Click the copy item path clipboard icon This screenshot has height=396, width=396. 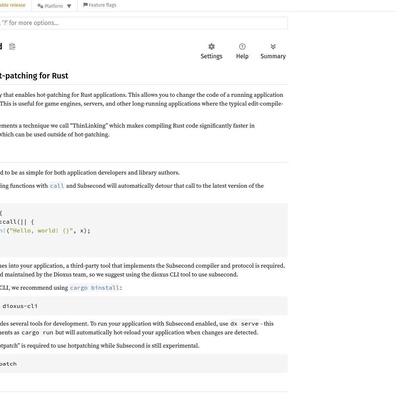pyautogui.click(x=12, y=47)
